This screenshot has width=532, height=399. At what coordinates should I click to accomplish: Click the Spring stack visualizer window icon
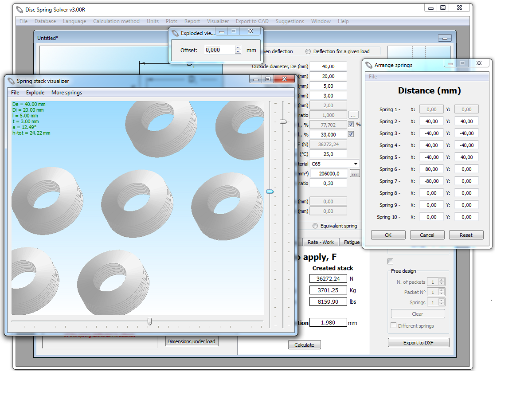coord(11,81)
